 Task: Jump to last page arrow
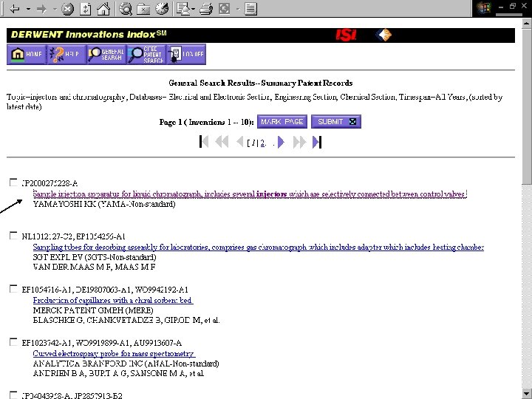(317, 142)
